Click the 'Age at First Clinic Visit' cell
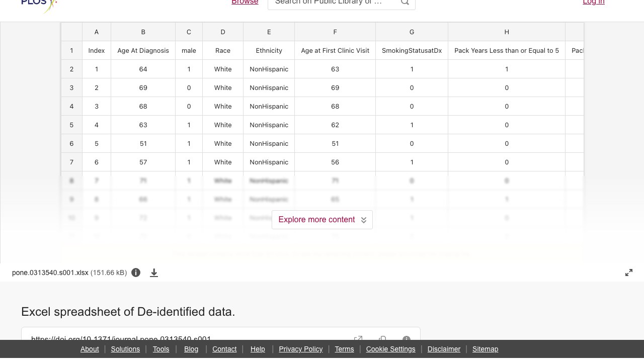The width and height of the screenshot is (644, 362). coord(335,50)
